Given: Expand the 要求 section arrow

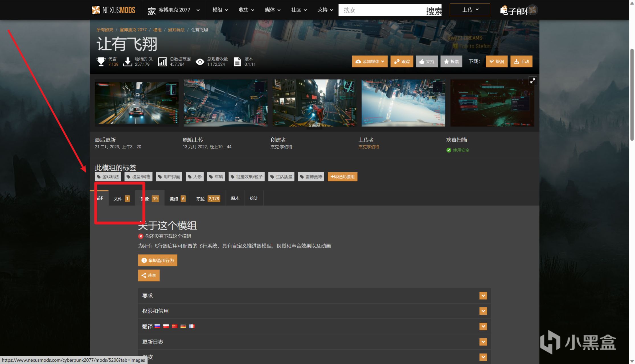Looking at the screenshot, I should [x=483, y=296].
